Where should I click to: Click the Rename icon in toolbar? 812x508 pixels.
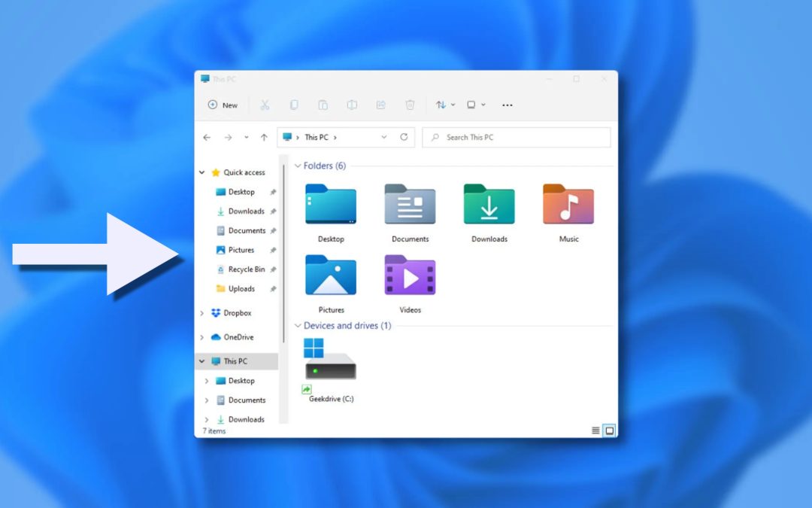[352, 105]
